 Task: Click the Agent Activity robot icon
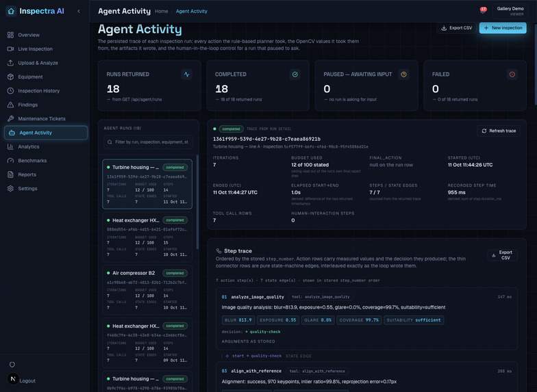[12, 133]
